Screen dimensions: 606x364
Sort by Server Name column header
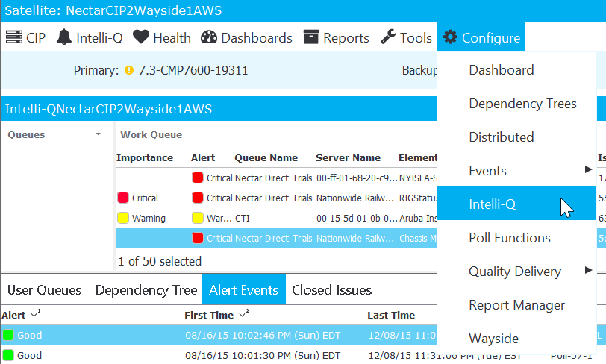coord(349,157)
